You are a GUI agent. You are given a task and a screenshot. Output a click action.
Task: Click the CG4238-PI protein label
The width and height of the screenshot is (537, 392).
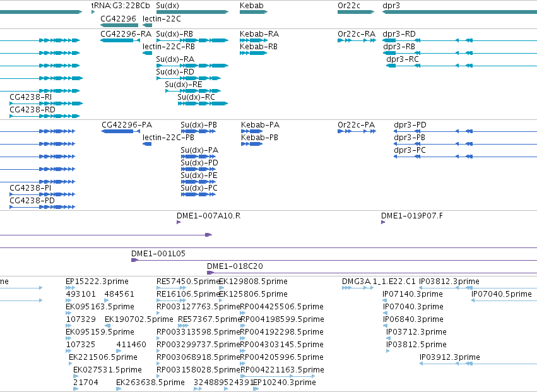[x=30, y=187]
